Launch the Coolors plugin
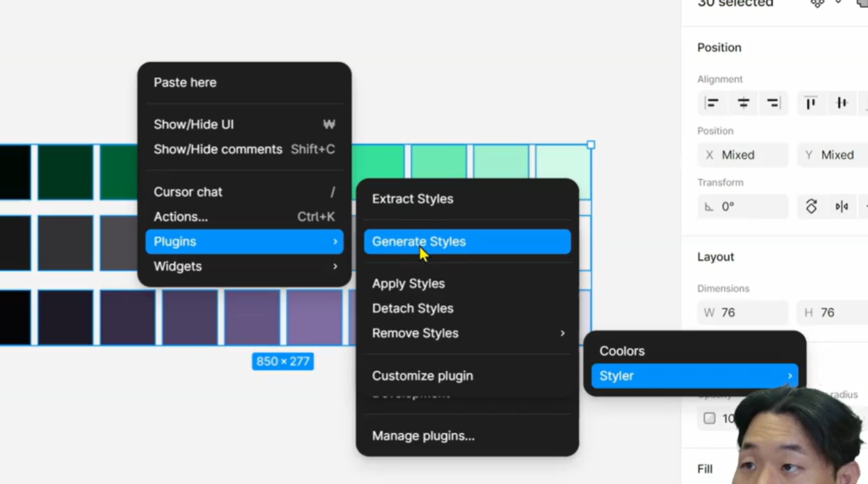The image size is (868, 484). click(694, 351)
